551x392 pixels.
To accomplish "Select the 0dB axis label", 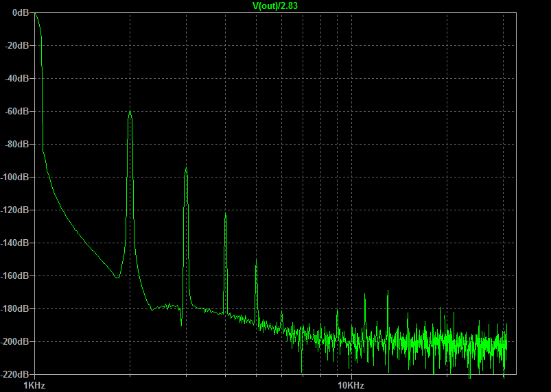I will click(21, 12).
